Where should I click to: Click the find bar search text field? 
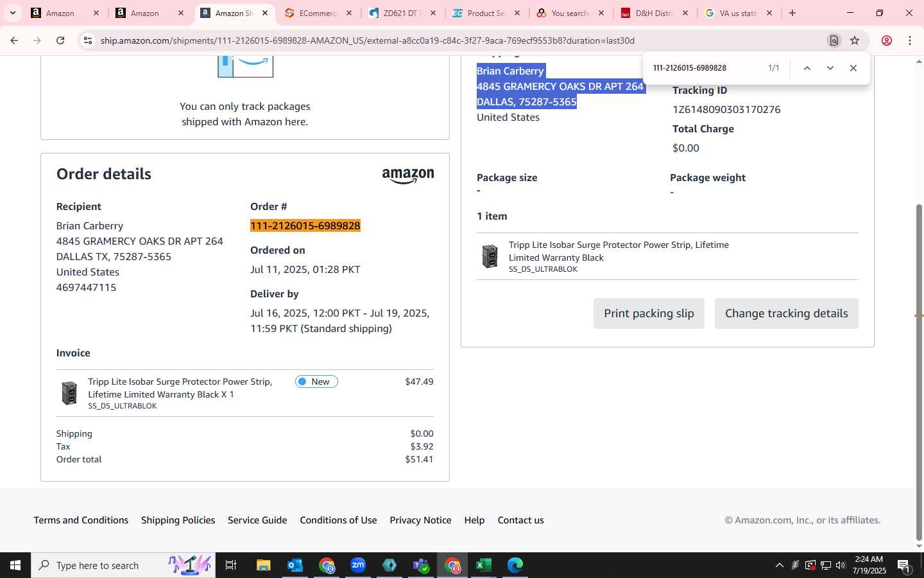706,68
